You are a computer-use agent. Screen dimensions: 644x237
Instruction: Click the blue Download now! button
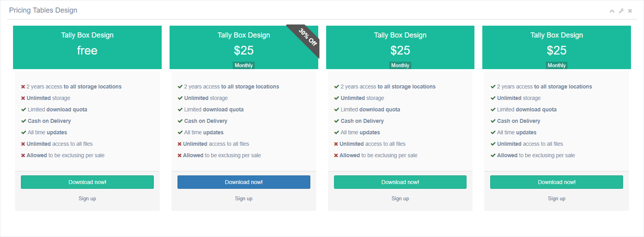[244, 182]
